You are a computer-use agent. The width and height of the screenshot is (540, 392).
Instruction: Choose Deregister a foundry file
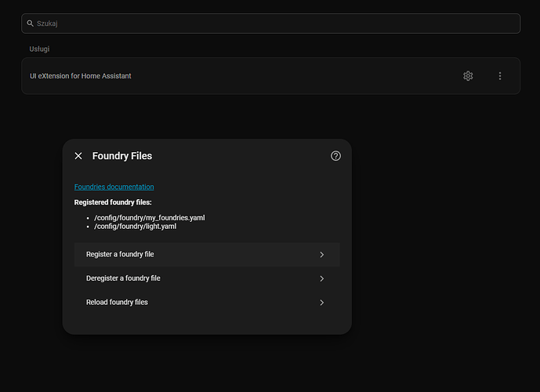(x=207, y=278)
